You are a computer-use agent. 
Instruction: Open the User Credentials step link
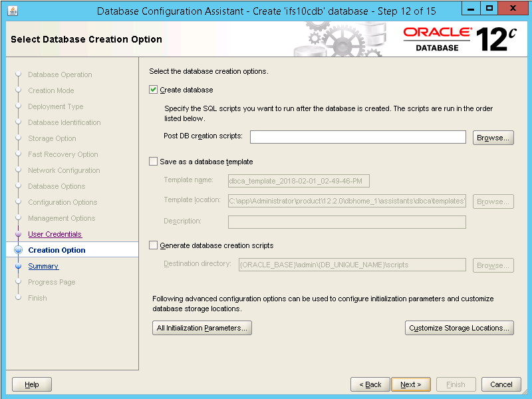pos(55,234)
